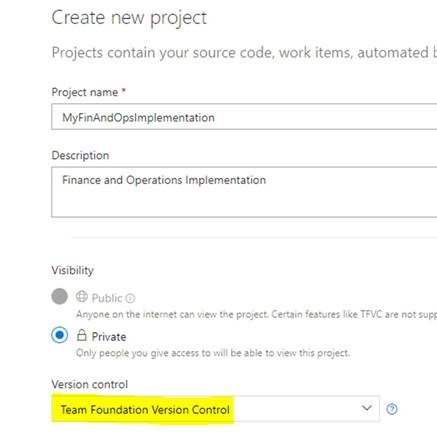Click the Private label text
Viewport: 437px width, 435px height.
coord(109,337)
